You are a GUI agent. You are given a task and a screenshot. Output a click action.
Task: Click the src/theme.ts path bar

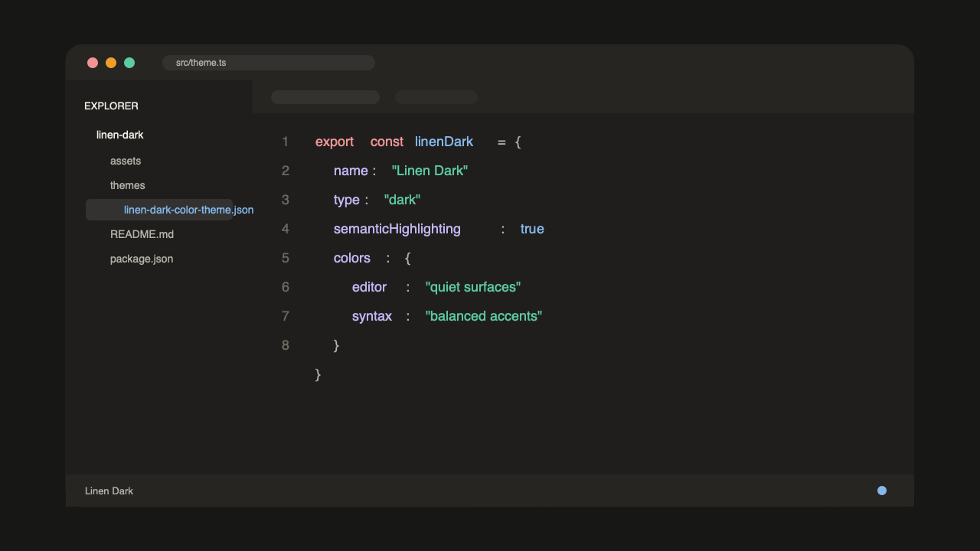coord(269,63)
